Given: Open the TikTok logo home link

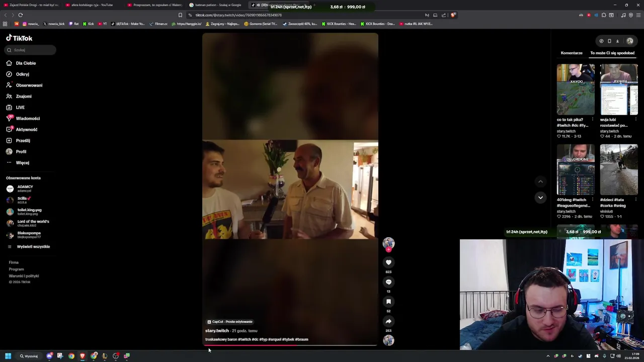Looking at the screenshot, I should [19, 38].
